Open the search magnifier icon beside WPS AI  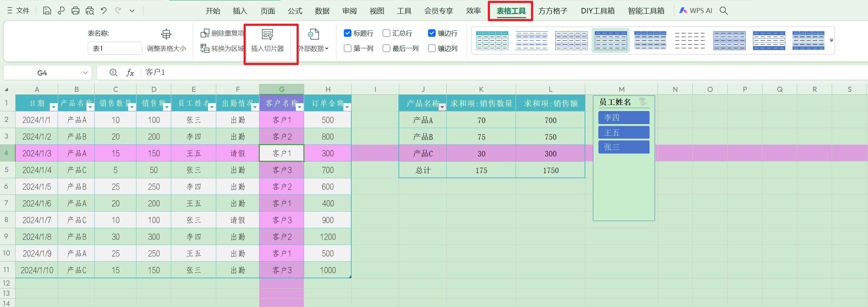[724, 11]
